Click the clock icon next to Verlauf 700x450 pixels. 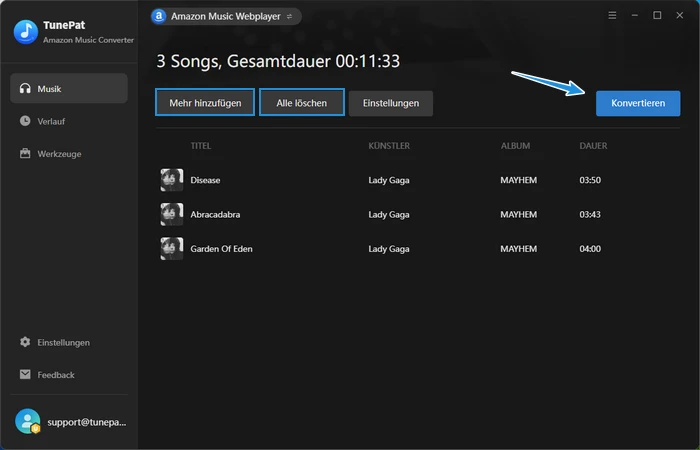coord(25,121)
